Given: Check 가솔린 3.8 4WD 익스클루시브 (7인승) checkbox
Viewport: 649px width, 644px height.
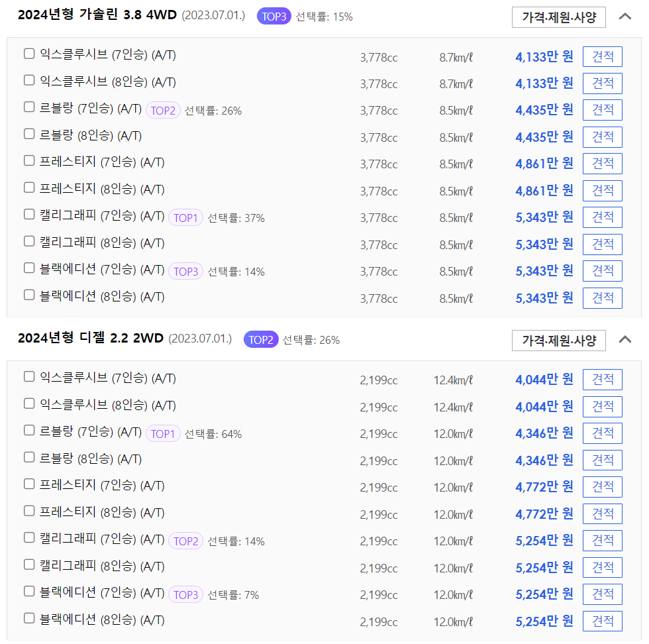Looking at the screenshot, I should coord(29,54).
